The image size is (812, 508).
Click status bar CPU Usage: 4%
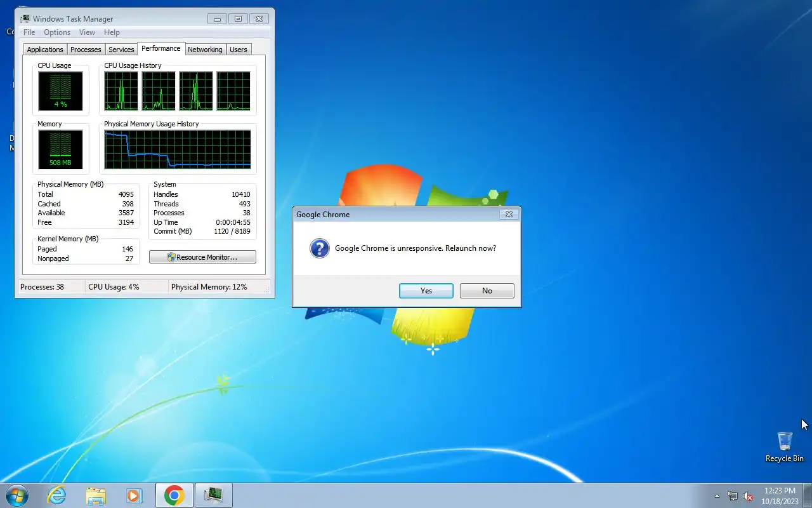pyautogui.click(x=114, y=287)
